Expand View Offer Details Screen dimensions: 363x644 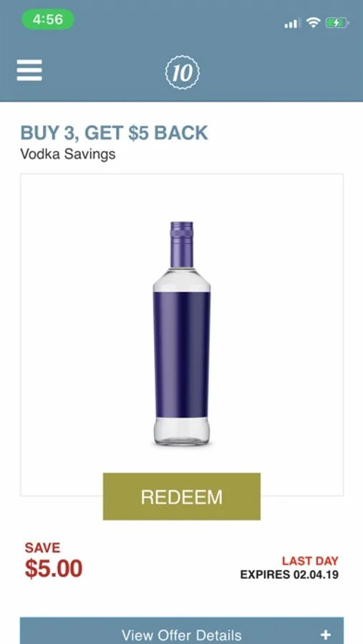(x=182, y=630)
